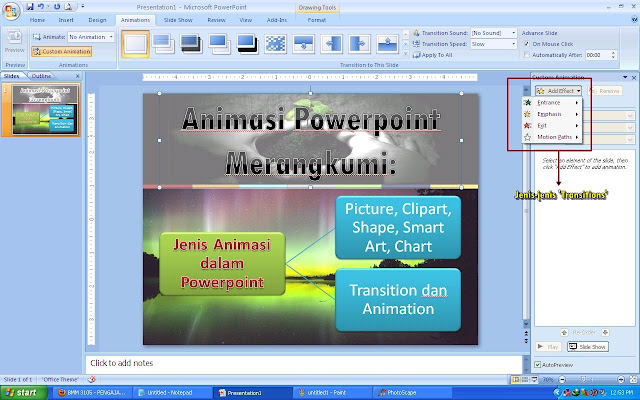Toggle On Mouse Click checkbox
Screen dimensions: 640x400
point(527,44)
